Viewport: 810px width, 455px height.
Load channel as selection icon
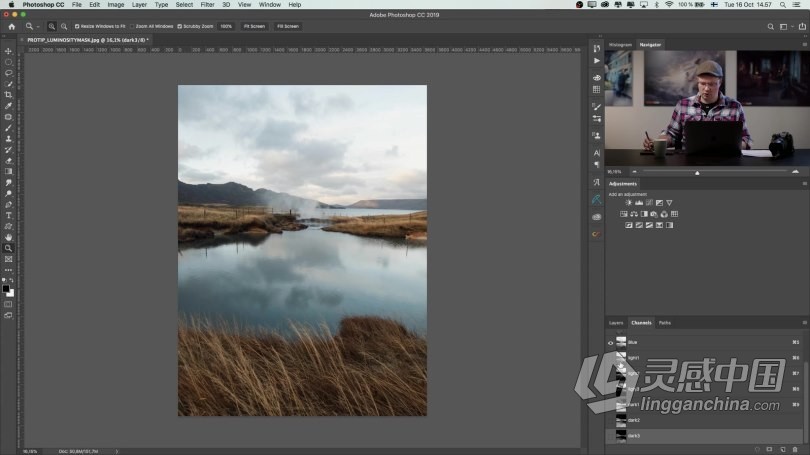click(757, 450)
